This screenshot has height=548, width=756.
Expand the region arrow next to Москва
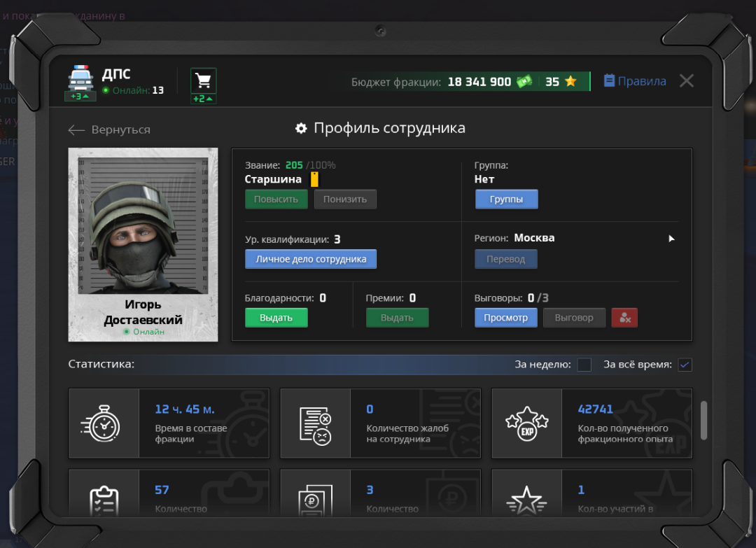tap(671, 239)
